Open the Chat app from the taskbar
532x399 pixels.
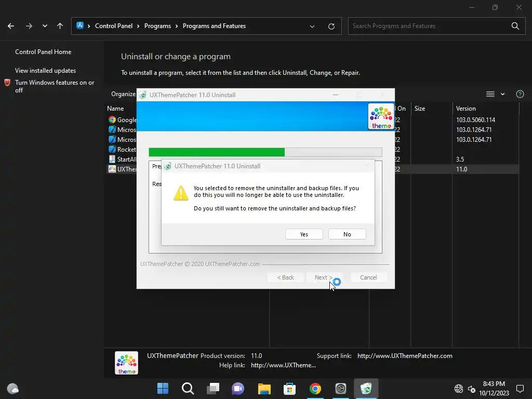[x=238, y=388]
